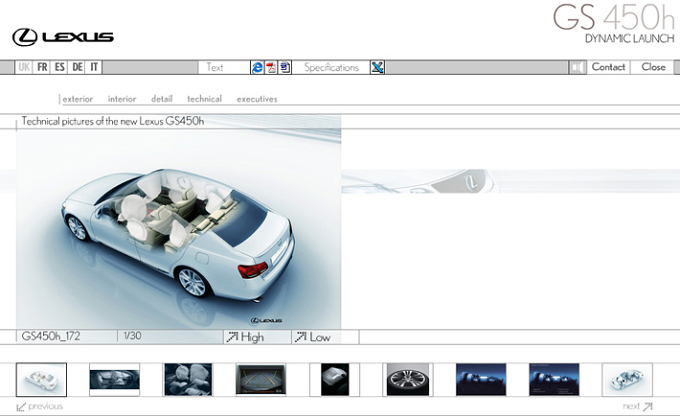Select first thumbnail of airbag car
Viewport: 680px width, 418px height.
click(x=41, y=380)
